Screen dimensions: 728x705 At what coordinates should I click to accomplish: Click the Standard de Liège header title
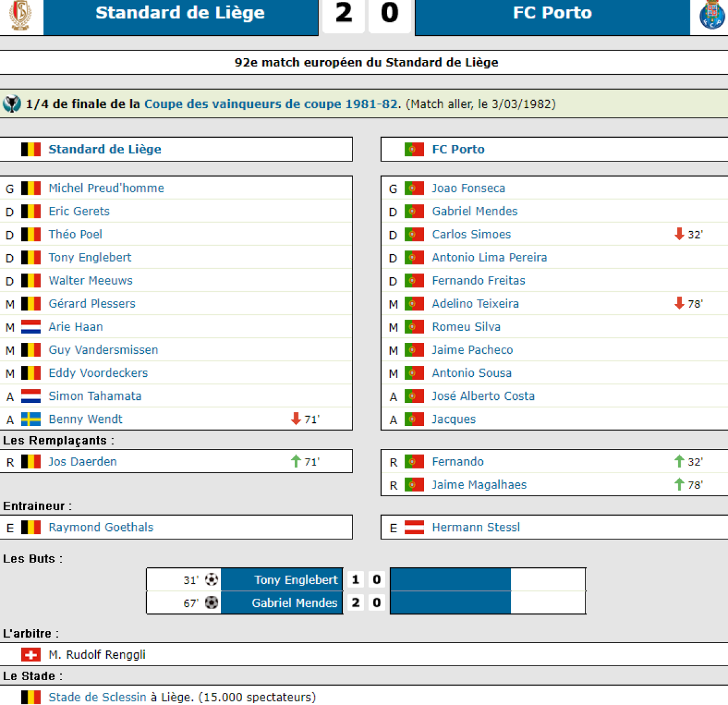[180, 13]
